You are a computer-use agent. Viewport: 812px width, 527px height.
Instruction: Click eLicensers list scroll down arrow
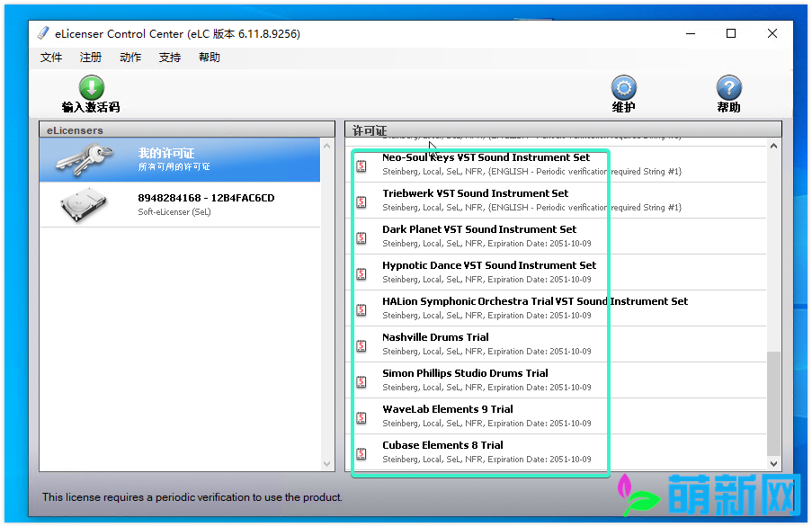[x=326, y=464]
